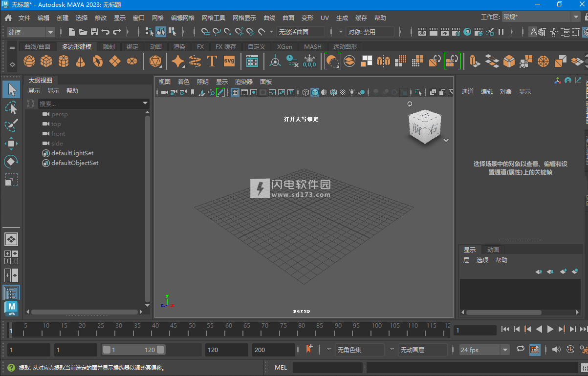
Task: Open the 无动画层 animation layer dropdown
Action: [x=423, y=350]
